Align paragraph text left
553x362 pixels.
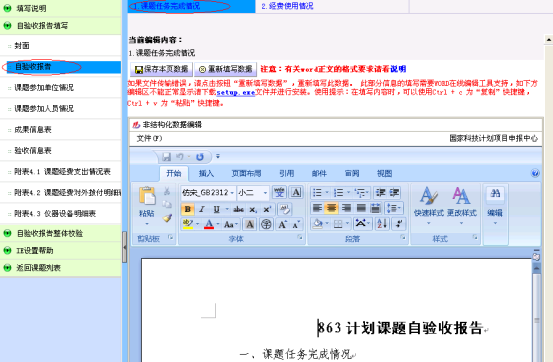[317, 208]
